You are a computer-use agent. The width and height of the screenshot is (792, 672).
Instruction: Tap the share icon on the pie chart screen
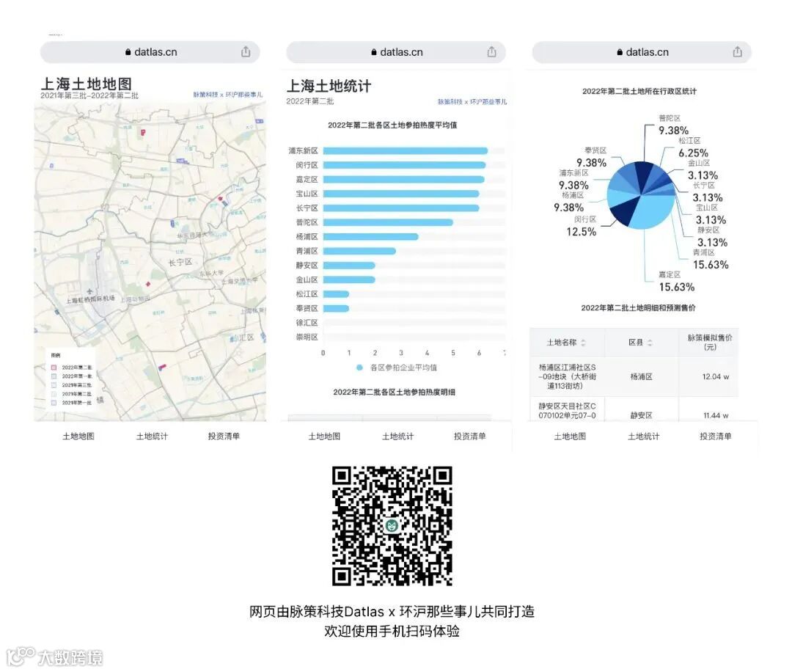(738, 51)
